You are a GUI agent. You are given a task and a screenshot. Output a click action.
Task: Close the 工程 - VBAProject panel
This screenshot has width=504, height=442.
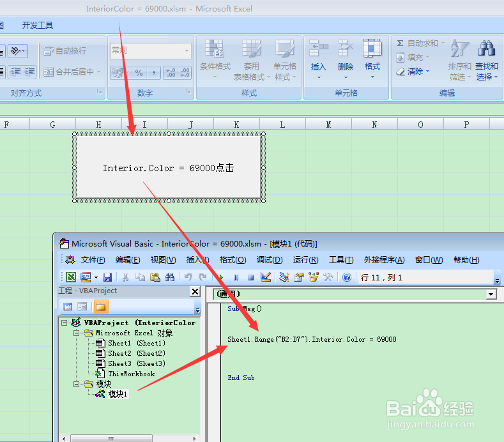tap(195, 291)
